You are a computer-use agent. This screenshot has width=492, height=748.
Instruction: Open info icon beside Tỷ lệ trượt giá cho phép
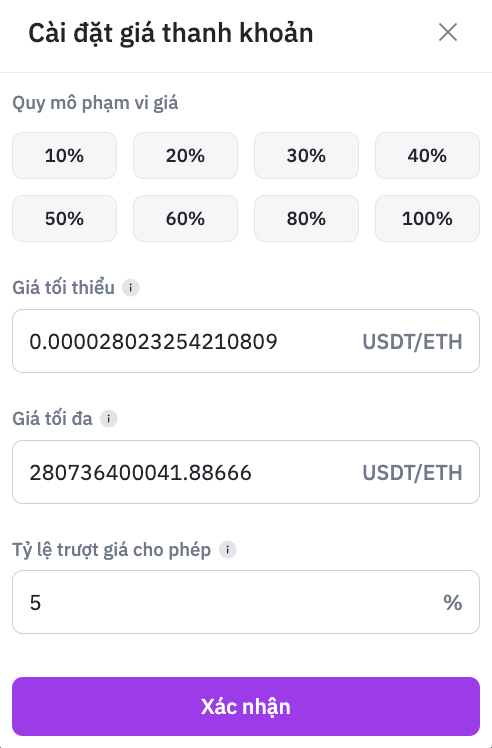[x=228, y=550]
